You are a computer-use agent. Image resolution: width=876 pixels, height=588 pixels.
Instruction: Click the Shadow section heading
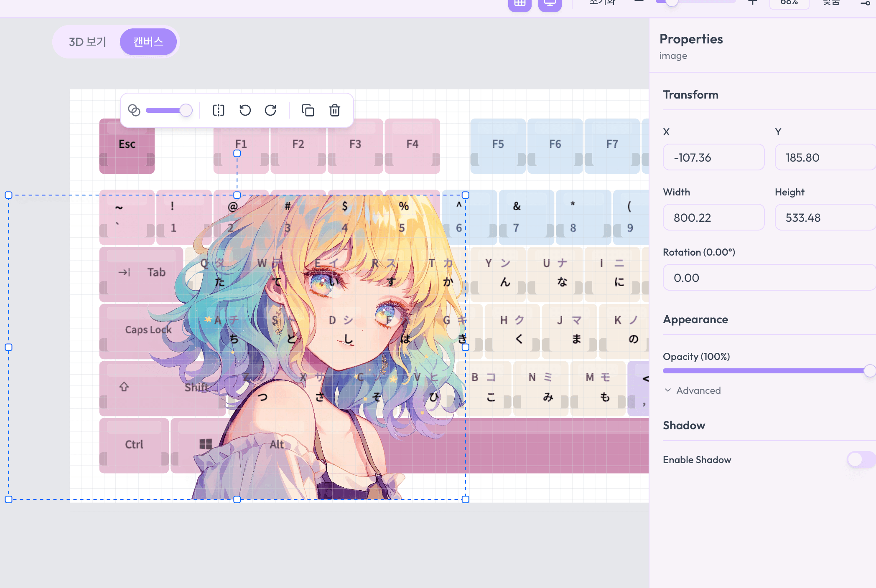pyautogui.click(x=684, y=426)
